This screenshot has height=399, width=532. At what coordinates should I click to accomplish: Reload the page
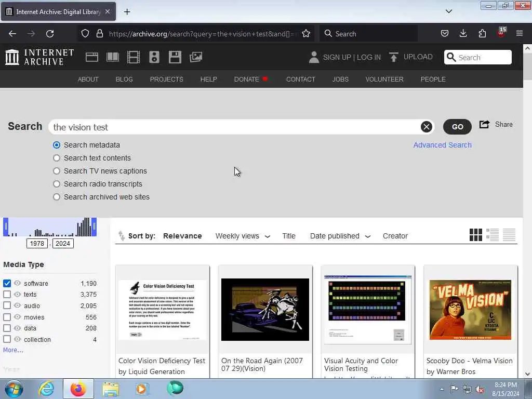point(50,34)
